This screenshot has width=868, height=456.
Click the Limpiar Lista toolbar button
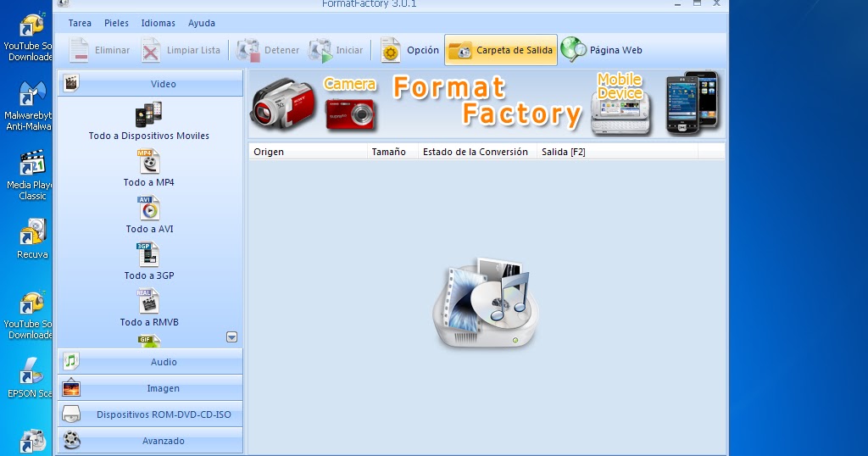(x=181, y=50)
